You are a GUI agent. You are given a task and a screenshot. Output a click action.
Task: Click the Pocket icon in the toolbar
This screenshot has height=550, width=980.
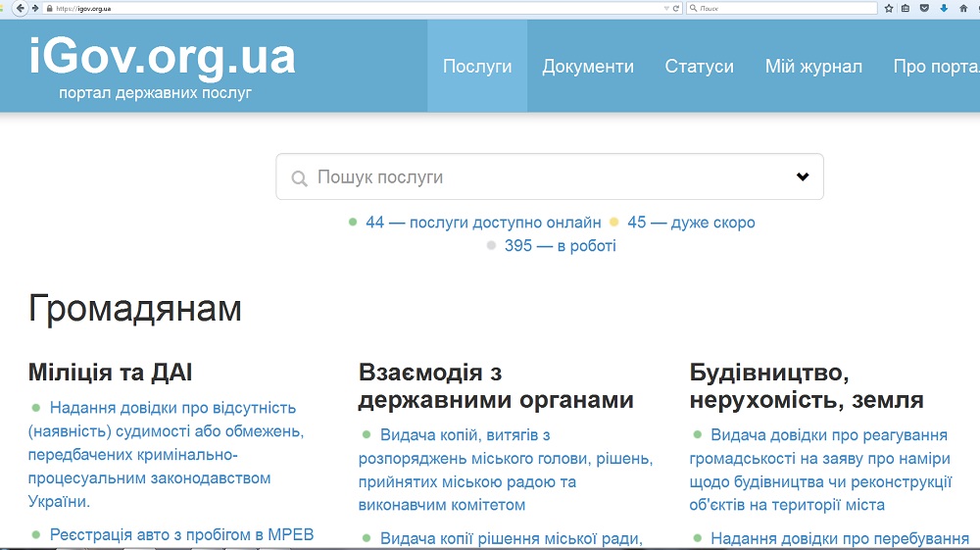(x=924, y=8)
